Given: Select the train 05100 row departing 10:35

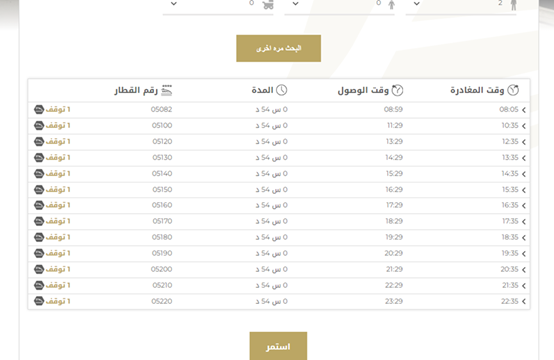Looking at the screenshot, I should coord(279,125).
